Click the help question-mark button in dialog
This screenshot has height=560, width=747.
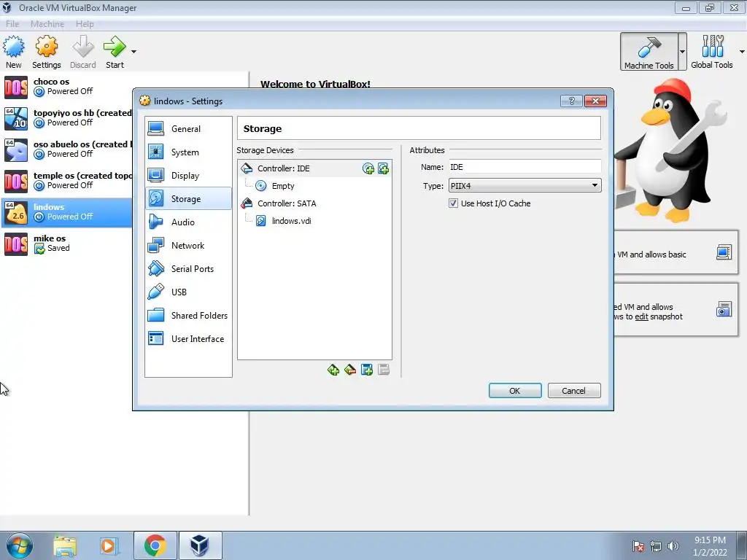tap(572, 101)
